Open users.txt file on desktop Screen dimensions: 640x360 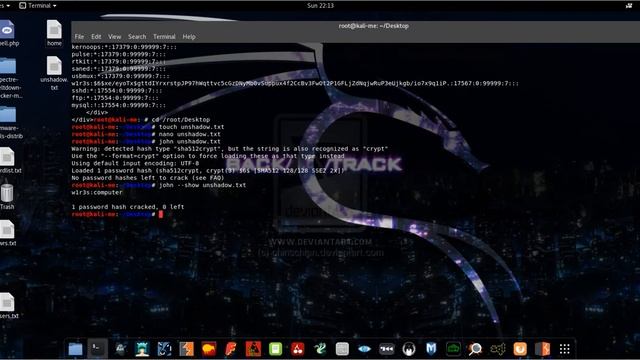point(8,305)
